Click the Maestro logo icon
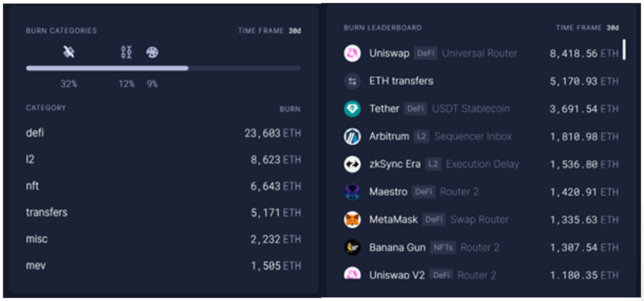 pyautogui.click(x=352, y=192)
